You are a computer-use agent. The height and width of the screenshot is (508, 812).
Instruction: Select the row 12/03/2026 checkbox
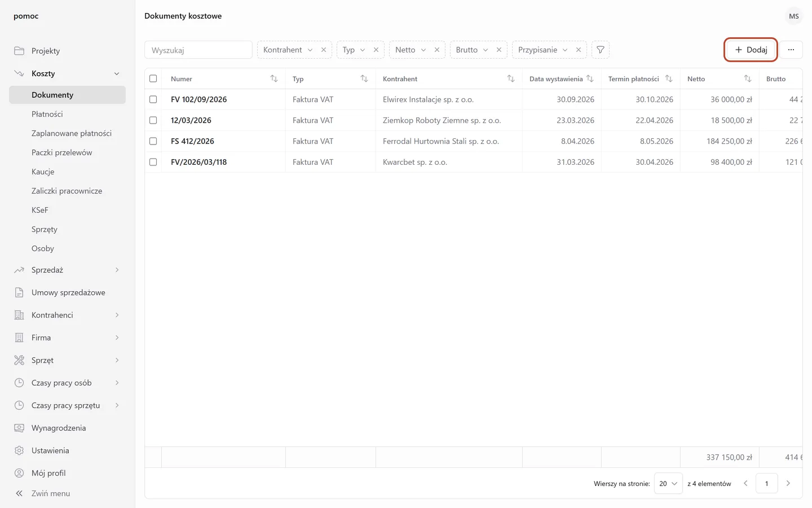[153, 120]
